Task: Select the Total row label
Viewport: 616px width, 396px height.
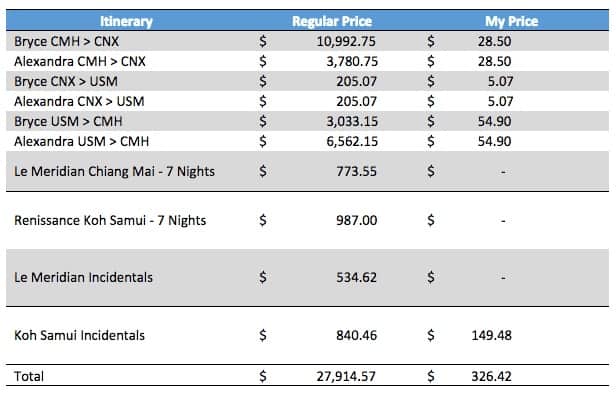Action: (x=29, y=376)
